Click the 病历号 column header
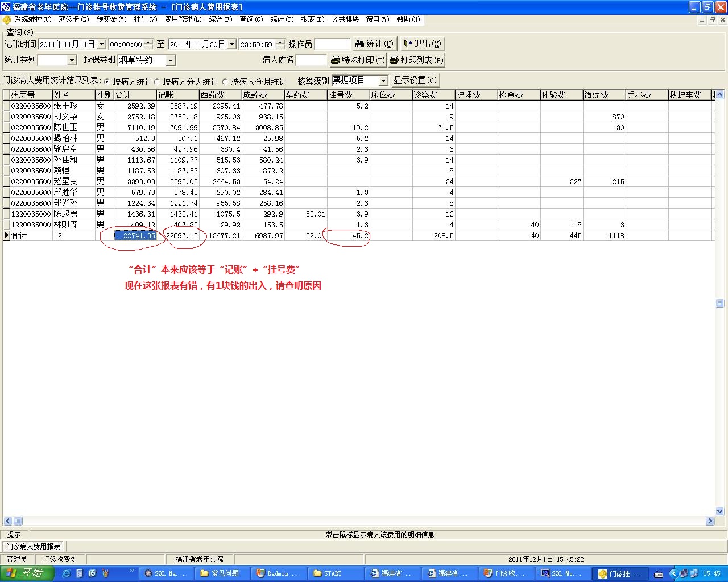The height and width of the screenshot is (582, 728). [x=31, y=95]
